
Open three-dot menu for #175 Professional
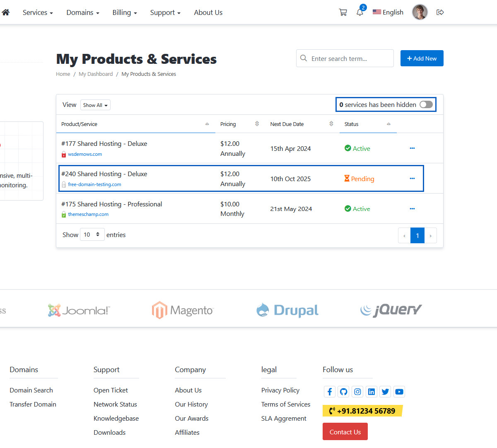pos(412,209)
